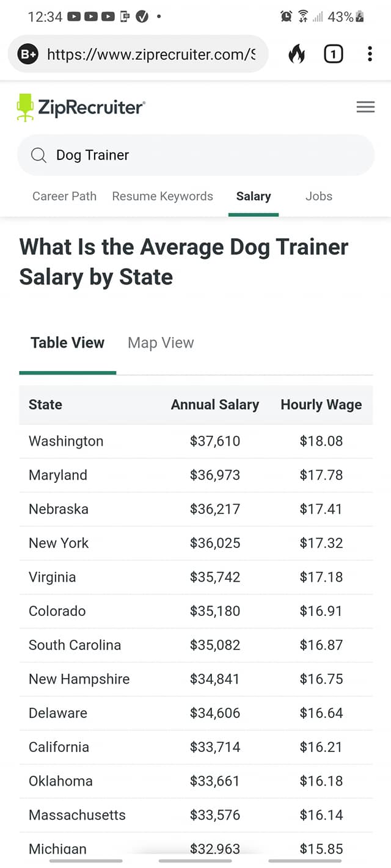This screenshot has height=868, width=391.
Task: Sort by the Annual Salary column header
Action: [215, 404]
